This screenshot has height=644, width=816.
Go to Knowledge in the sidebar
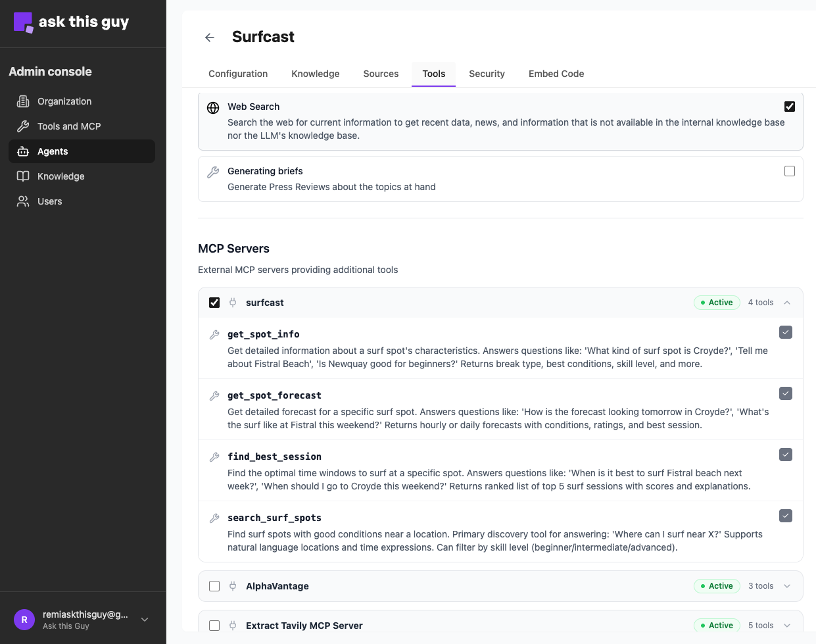[x=60, y=176]
